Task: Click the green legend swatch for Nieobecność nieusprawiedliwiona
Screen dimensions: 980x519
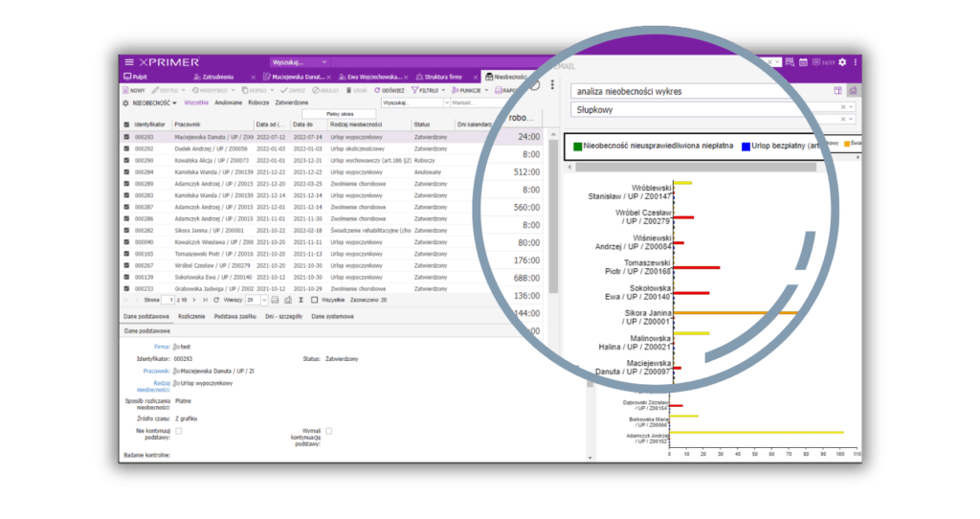Action: pos(577,146)
